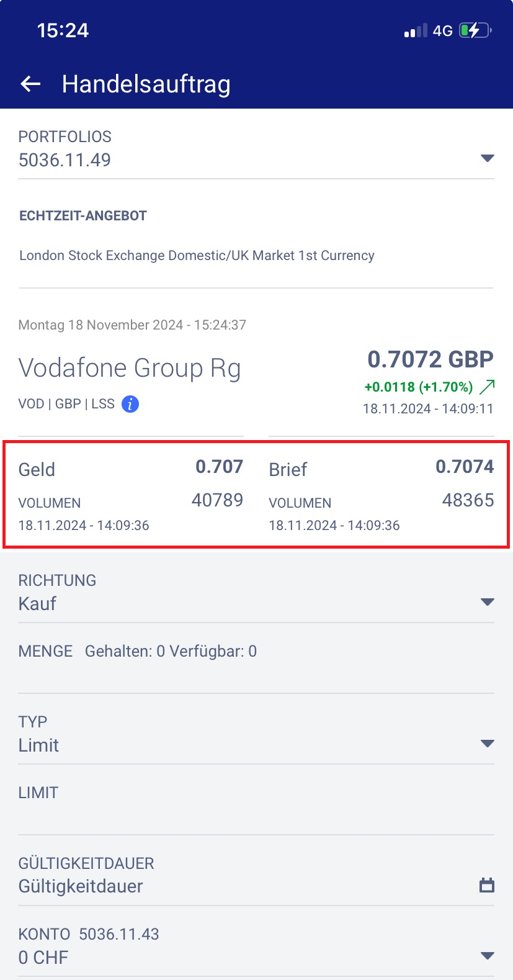Tap the calendar icon for Gültigkeitdauer
513x980 pixels.
[487, 886]
